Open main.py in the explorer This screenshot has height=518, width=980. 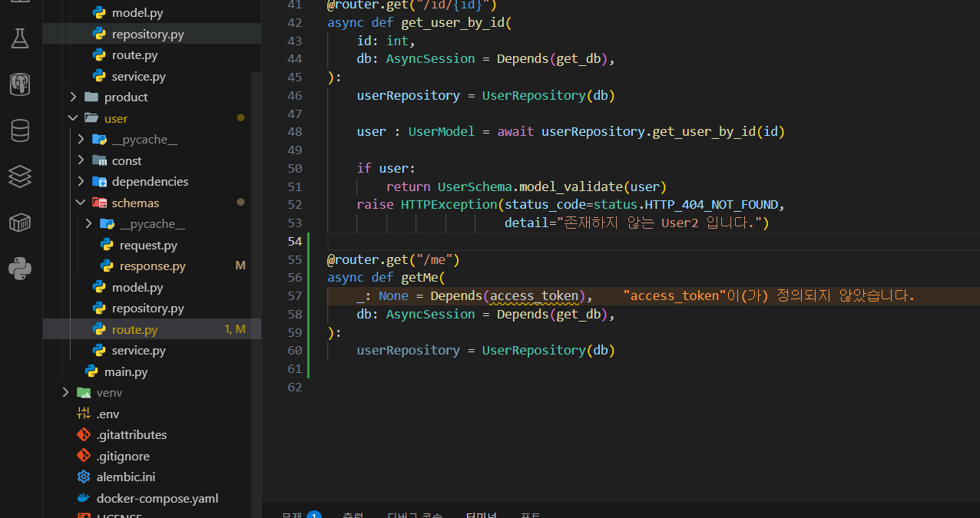[x=126, y=371]
